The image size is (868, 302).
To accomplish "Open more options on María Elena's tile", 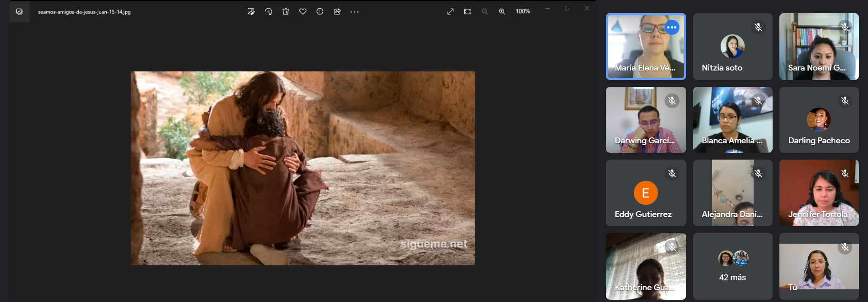I will [672, 28].
